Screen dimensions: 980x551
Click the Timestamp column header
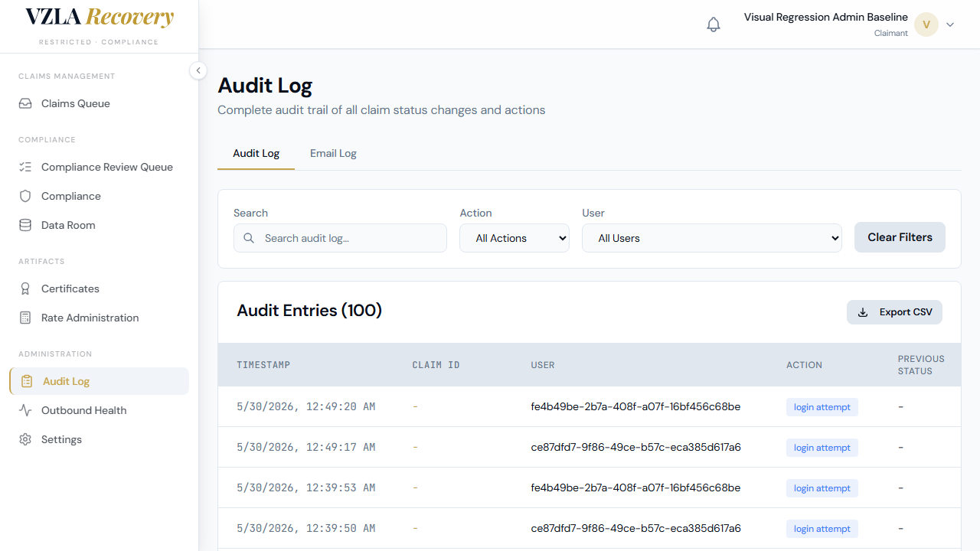coord(263,365)
